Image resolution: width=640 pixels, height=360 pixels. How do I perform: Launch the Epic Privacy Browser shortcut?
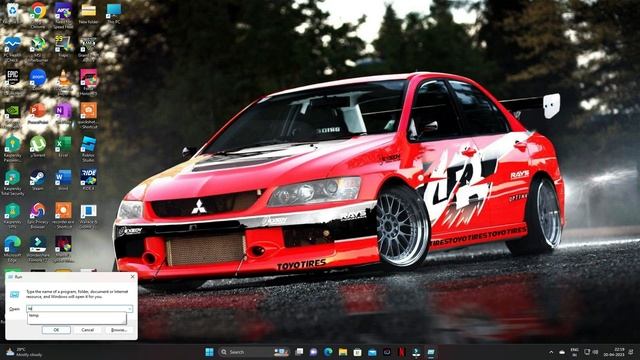tap(38, 215)
